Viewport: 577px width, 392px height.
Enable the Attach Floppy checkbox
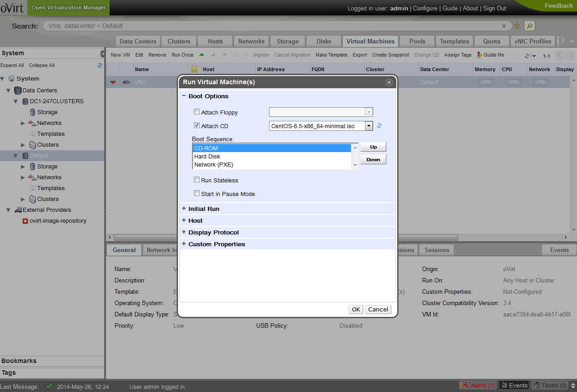[197, 112]
